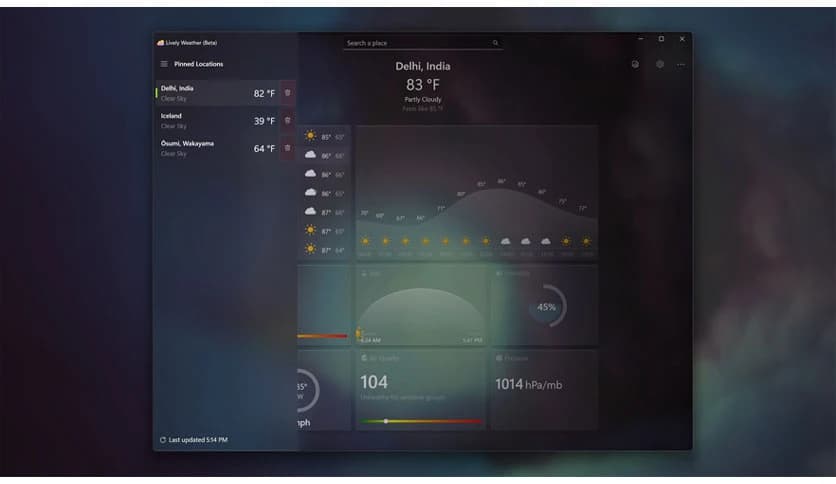
Task: Click the 39 °F value for Iceland
Action: coord(264,121)
